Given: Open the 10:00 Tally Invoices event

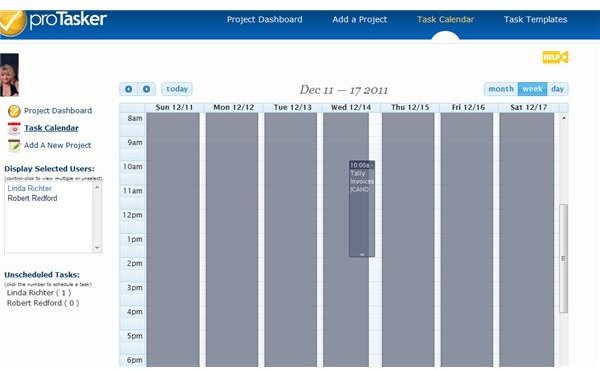Looking at the screenshot, I should 362,209.
